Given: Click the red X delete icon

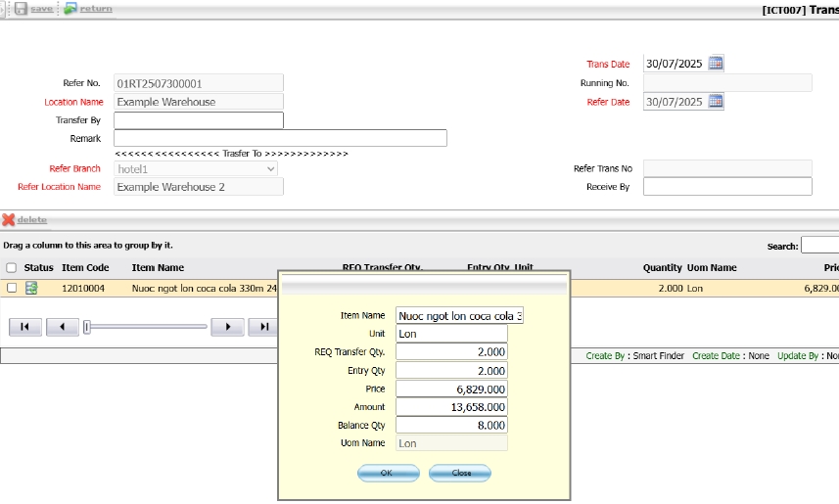Looking at the screenshot, I should click(x=8, y=220).
